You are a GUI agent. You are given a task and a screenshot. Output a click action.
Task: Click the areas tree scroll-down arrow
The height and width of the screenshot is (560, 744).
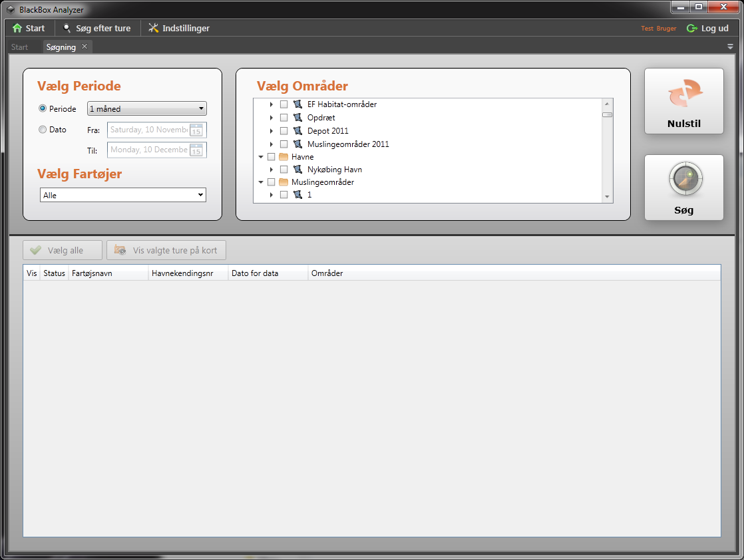pyautogui.click(x=607, y=197)
